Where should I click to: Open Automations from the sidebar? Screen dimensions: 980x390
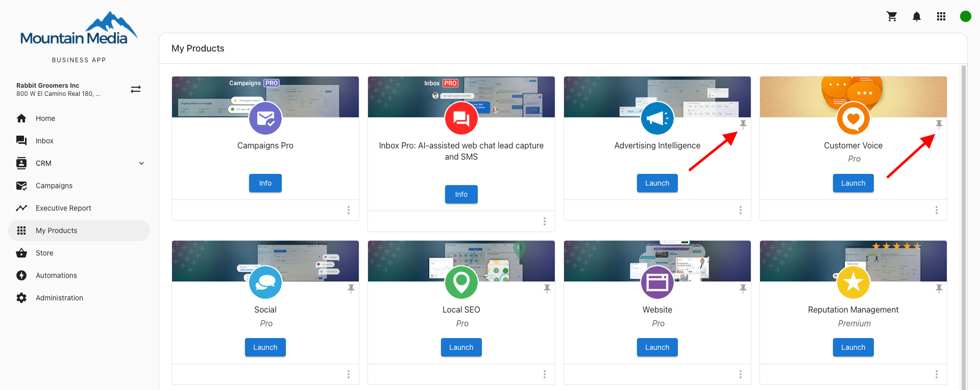coord(56,276)
